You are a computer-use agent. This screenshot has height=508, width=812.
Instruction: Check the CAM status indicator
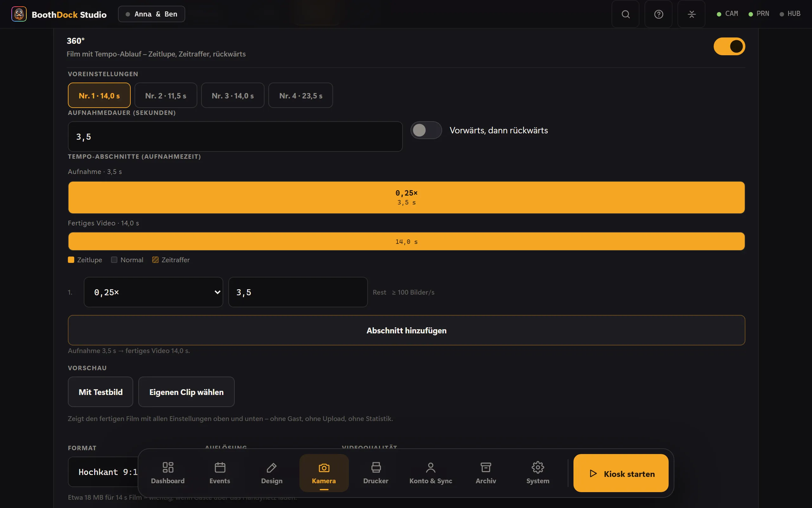pos(727,14)
